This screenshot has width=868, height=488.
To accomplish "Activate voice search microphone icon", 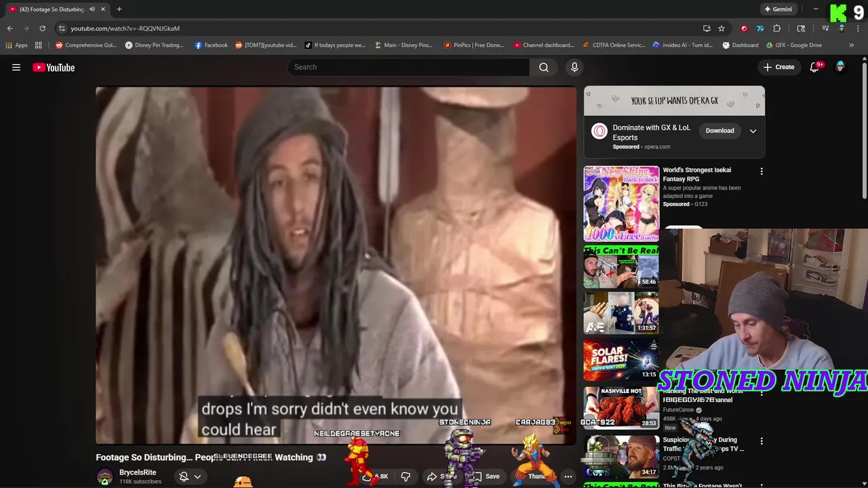I will click(574, 67).
